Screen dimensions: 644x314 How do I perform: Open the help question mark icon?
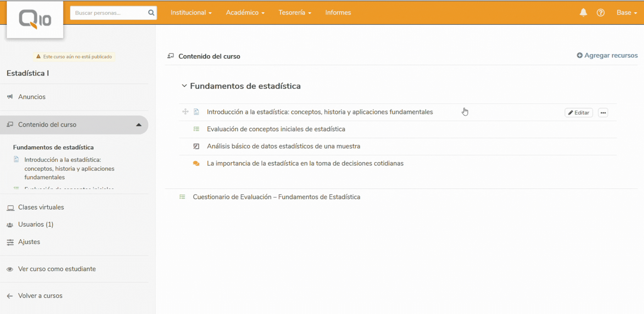[x=601, y=13]
